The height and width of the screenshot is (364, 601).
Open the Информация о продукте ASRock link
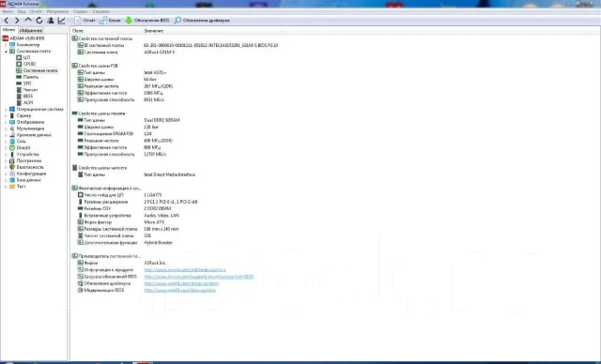coord(185,270)
